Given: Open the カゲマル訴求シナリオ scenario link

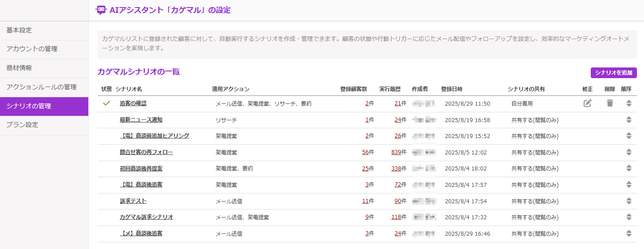Looking at the screenshot, I should pos(146,217).
